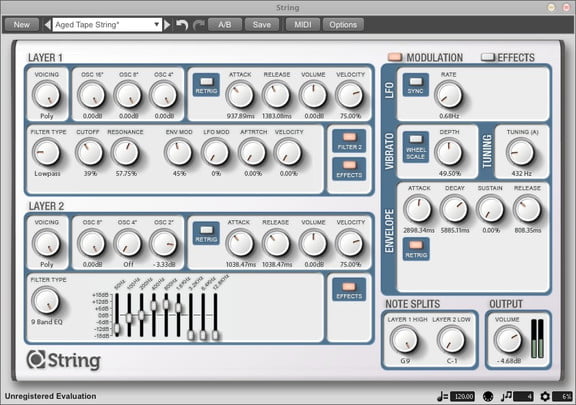Click the Env Mod knob
Screen dimensions: 576x405
[x=179, y=153]
